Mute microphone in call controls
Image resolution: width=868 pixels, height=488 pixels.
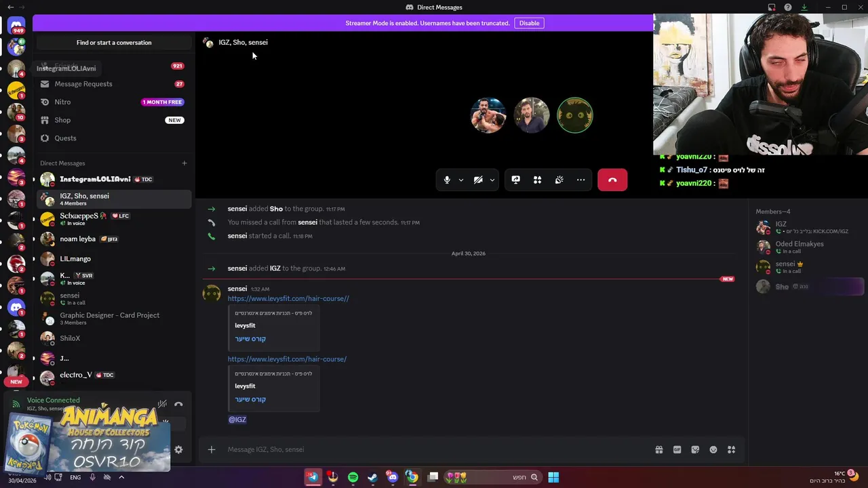(x=446, y=180)
